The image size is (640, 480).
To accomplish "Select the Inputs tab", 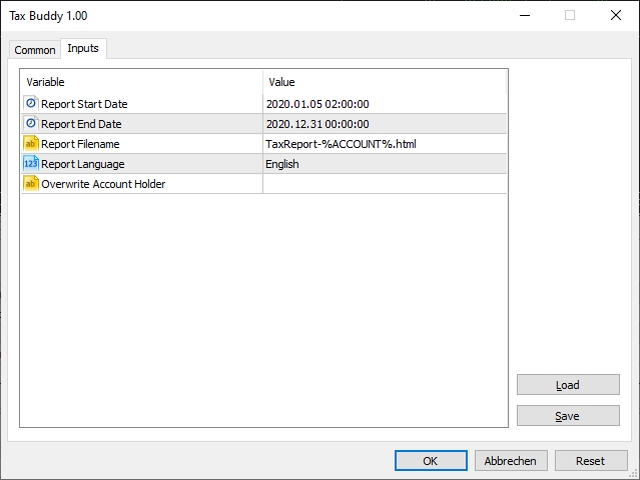I will [83, 49].
